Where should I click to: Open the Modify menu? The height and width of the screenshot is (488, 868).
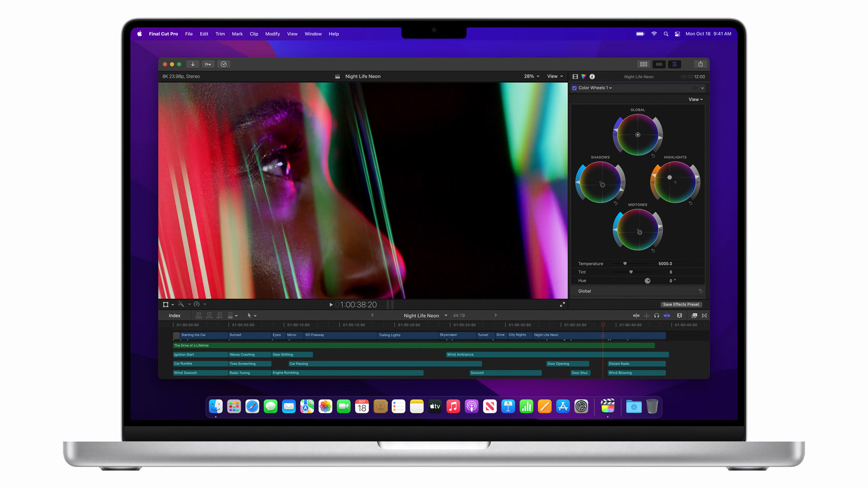tap(272, 34)
